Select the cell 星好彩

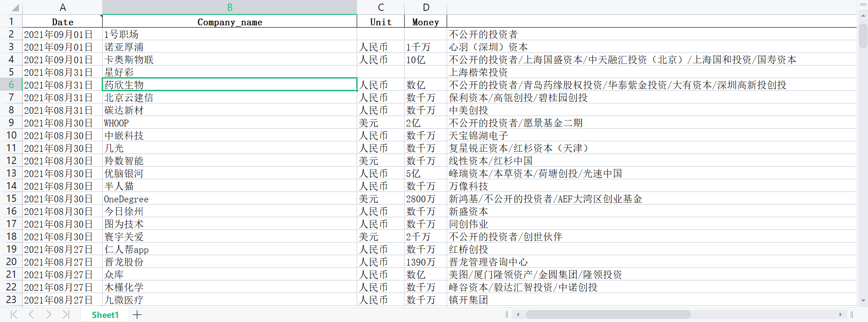click(x=230, y=72)
